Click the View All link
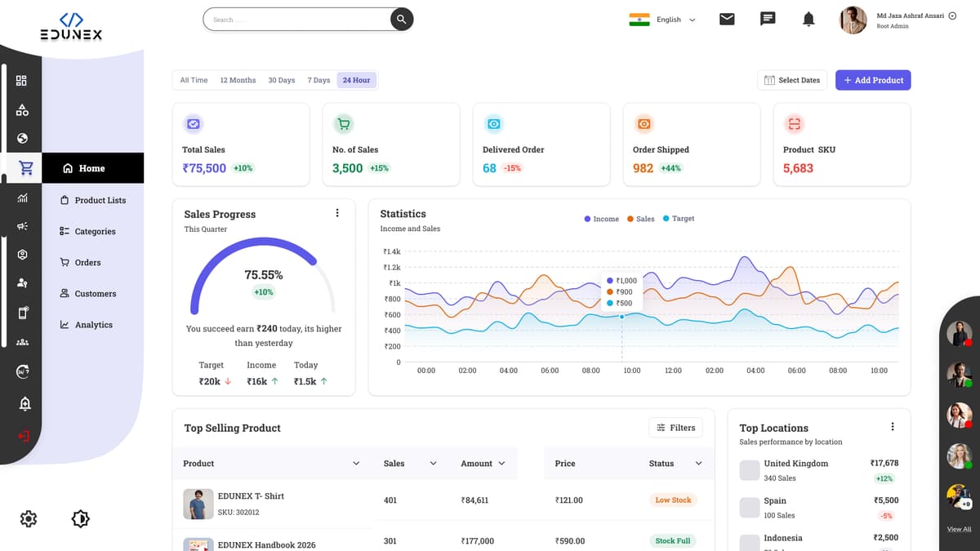Viewport: 980px width, 551px height. point(959,529)
